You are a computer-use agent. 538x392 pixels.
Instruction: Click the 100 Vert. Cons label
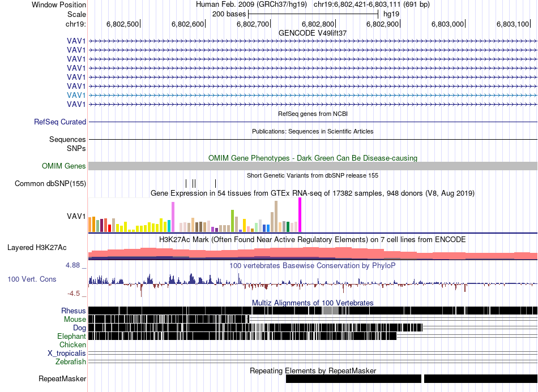click(32, 279)
